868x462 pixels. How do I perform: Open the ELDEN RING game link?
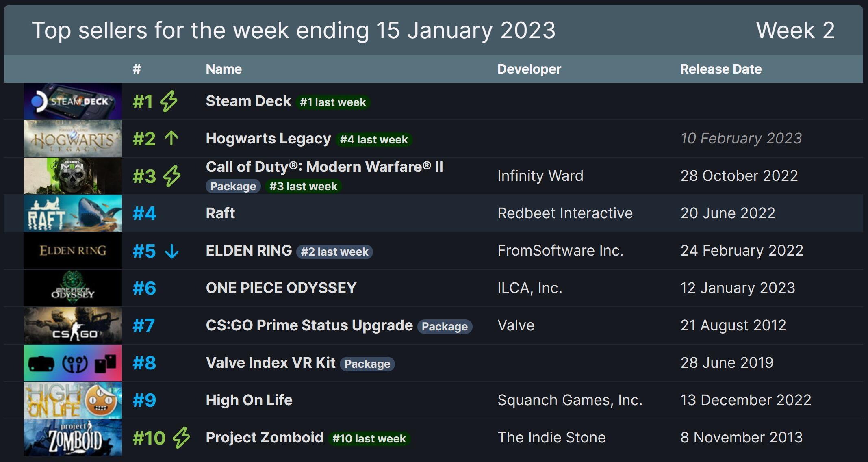(x=249, y=250)
